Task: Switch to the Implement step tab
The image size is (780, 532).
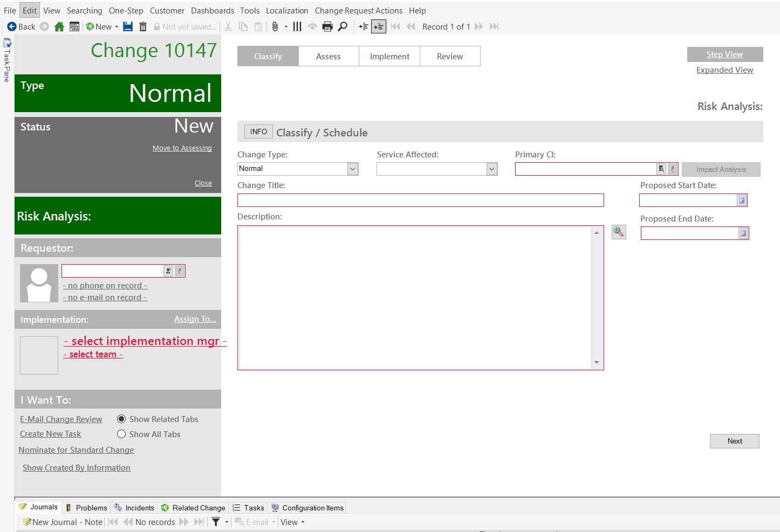Action: click(389, 56)
